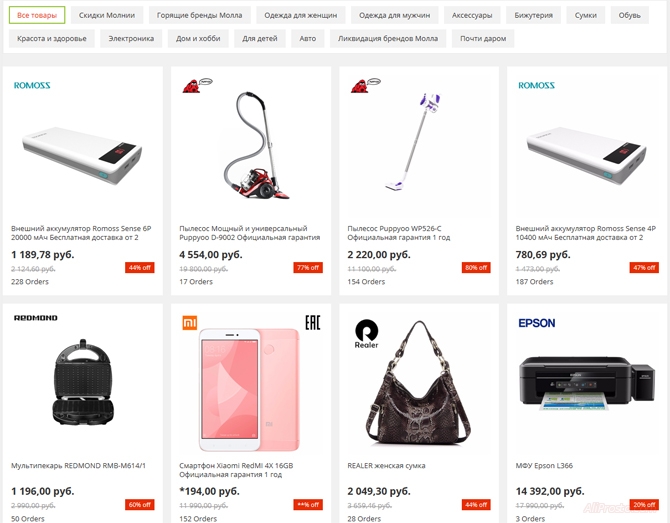This screenshot has height=523, width=670.
Task: Select the Все товары category tab
Action: click(x=37, y=15)
